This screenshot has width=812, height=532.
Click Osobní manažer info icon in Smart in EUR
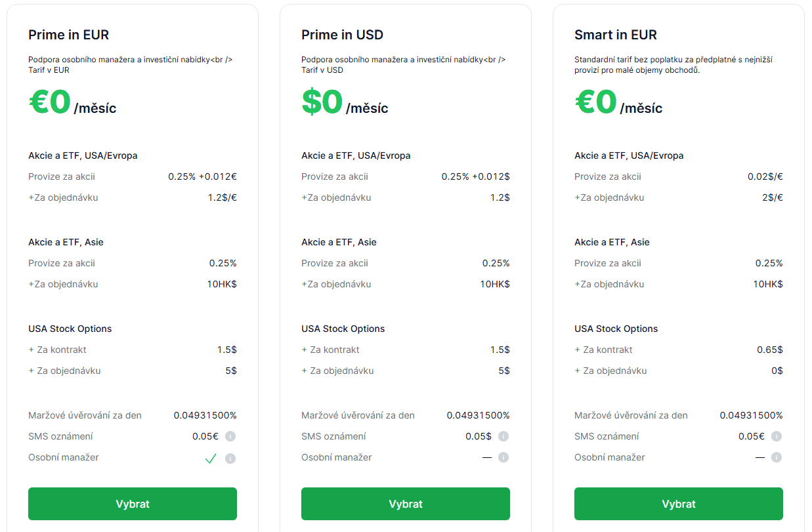coord(777,458)
